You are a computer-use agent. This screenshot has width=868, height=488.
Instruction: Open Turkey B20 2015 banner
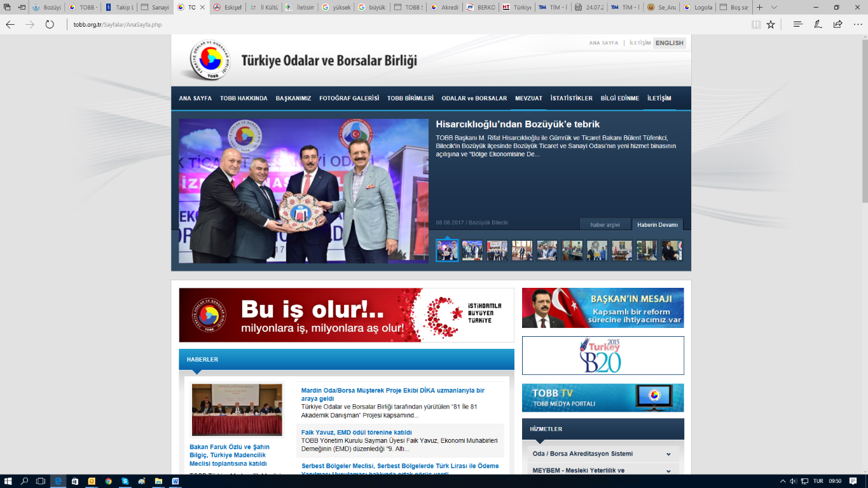pyautogui.click(x=603, y=355)
